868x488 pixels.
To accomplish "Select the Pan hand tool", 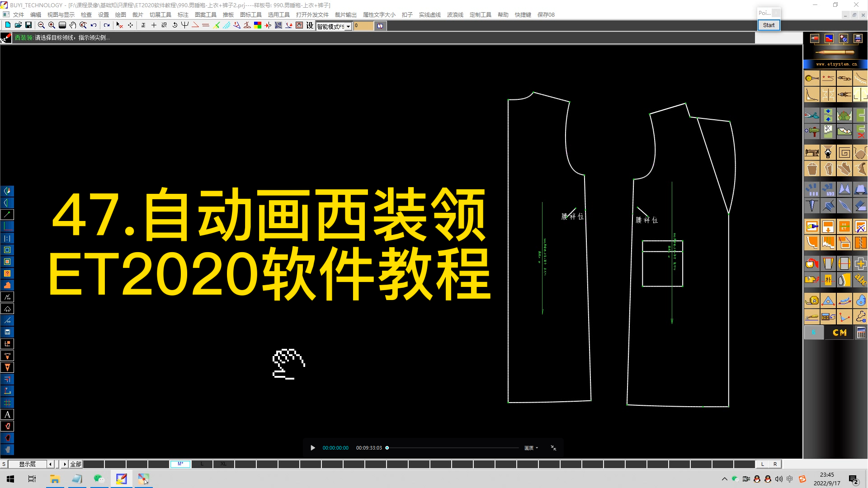I will [x=73, y=25].
